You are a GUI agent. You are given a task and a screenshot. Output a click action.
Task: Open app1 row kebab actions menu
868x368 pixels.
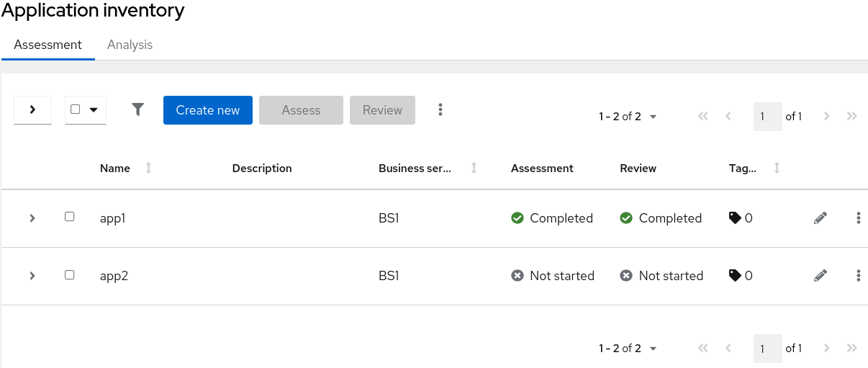point(858,217)
